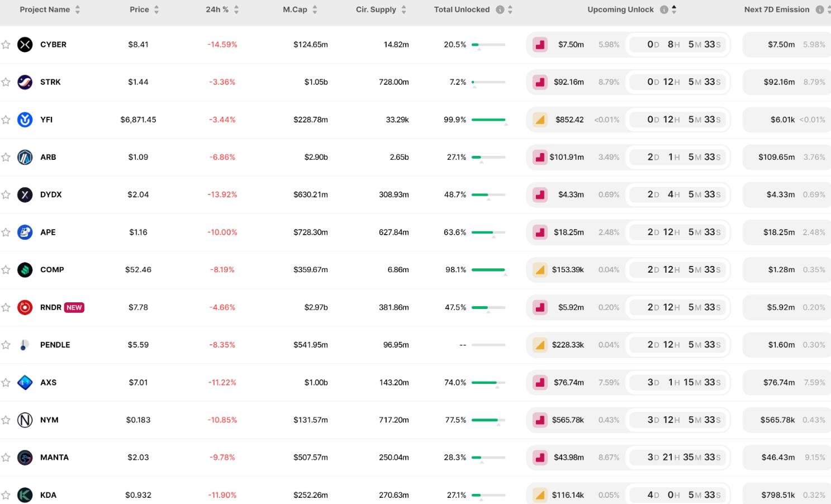Click APE's 63.6% unlocked progress bar
The image size is (831, 504).
[488, 232]
